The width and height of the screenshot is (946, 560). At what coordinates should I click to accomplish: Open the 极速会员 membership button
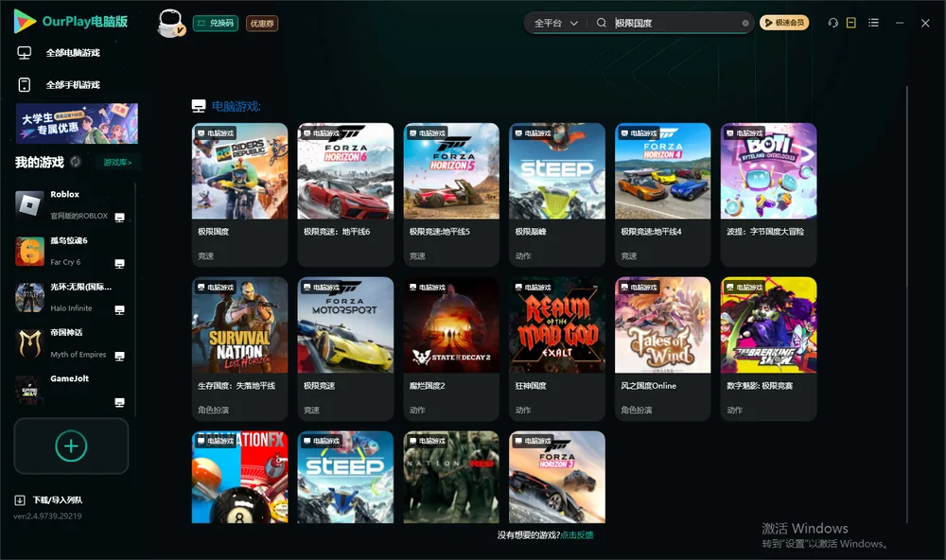click(x=783, y=23)
